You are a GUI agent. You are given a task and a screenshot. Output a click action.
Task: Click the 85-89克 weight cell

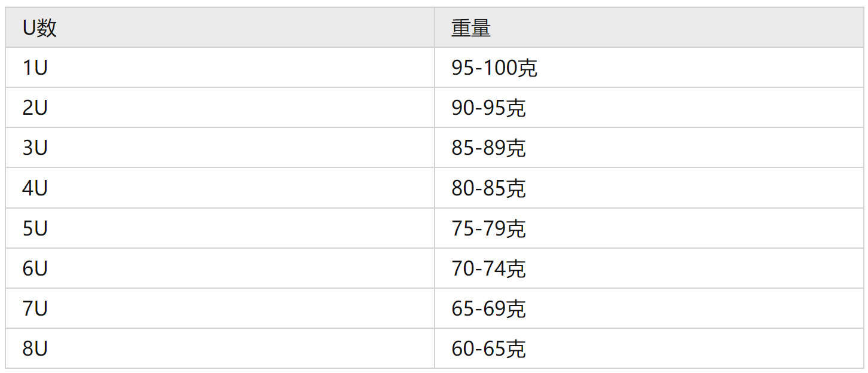tap(648, 148)
